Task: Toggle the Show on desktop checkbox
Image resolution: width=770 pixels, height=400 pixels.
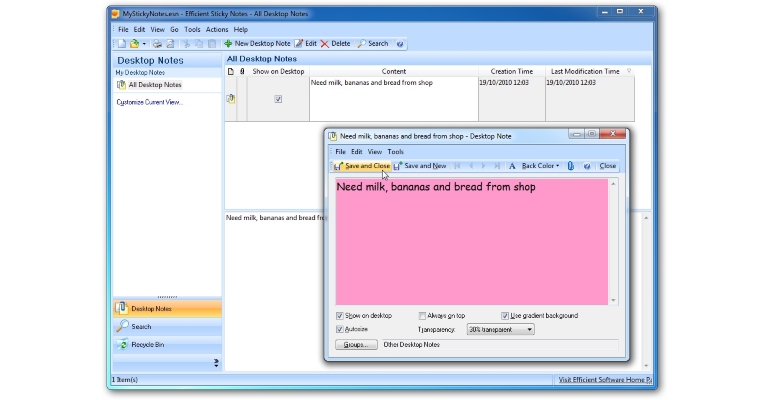Action: [340, 316]
